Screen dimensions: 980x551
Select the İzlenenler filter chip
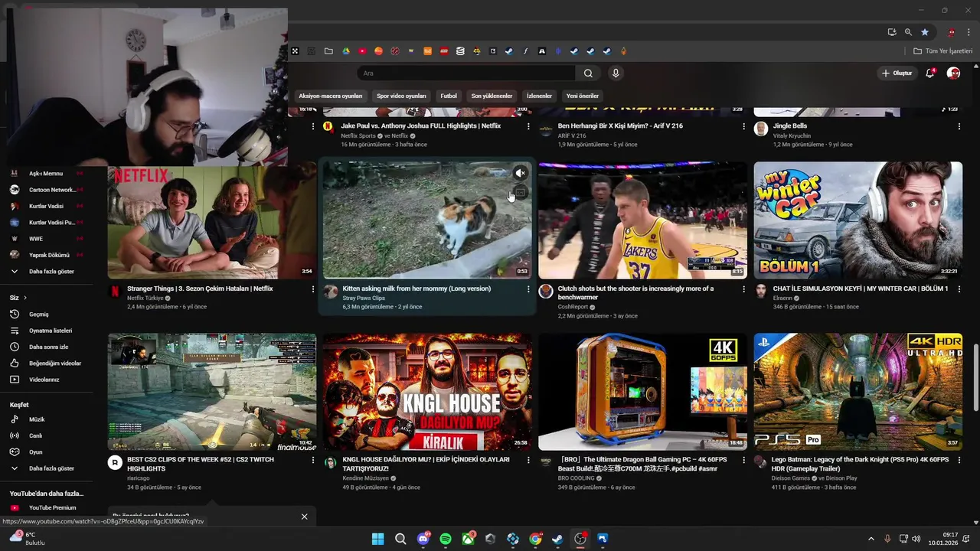539,96
